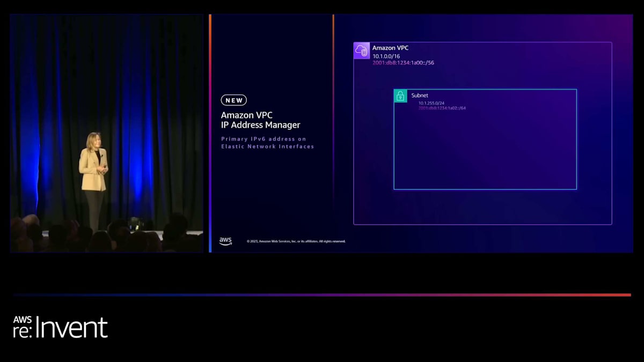The width and height of the screenshot is (644, 362).
Task: Click the Amazon VPC cloud icon
Action: [362, 50]
